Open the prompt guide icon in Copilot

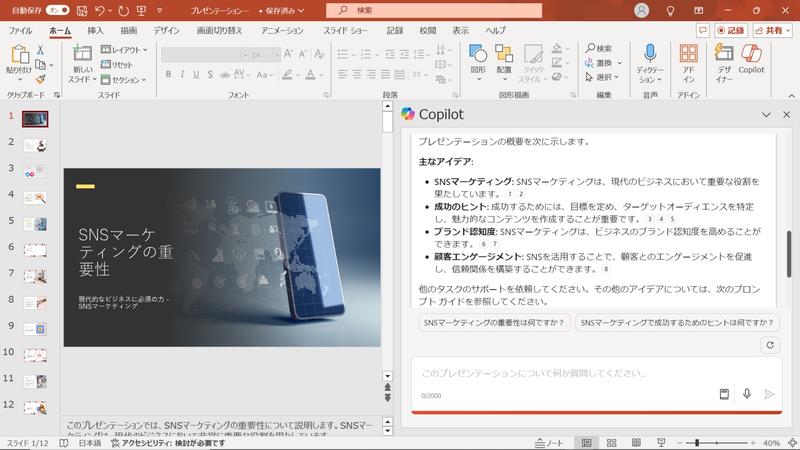pos(724,394)
